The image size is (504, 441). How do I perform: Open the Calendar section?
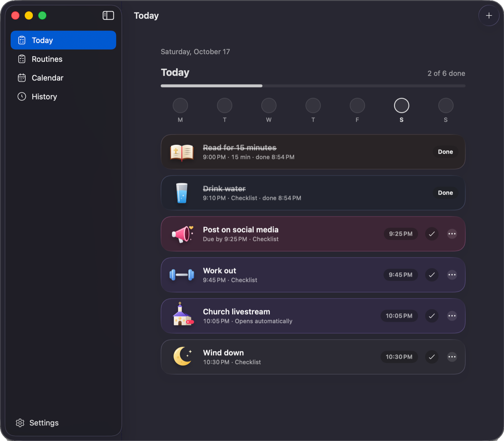63,78
